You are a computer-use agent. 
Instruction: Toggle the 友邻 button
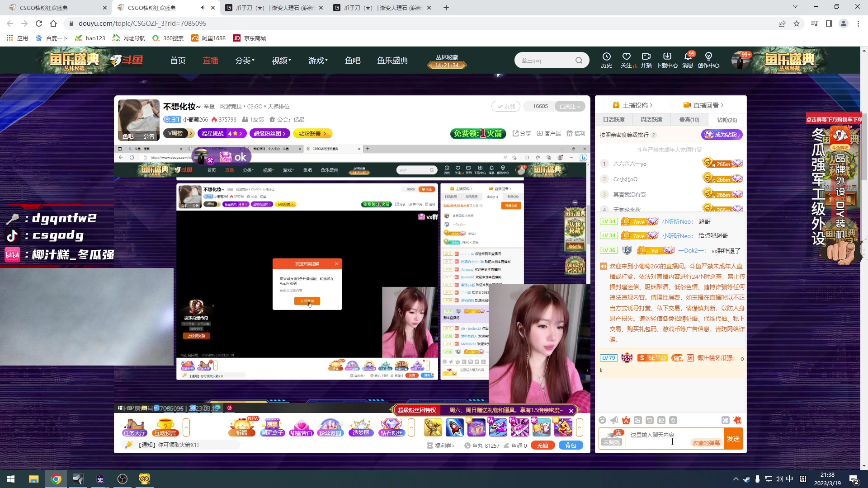(x=506, y=106)
